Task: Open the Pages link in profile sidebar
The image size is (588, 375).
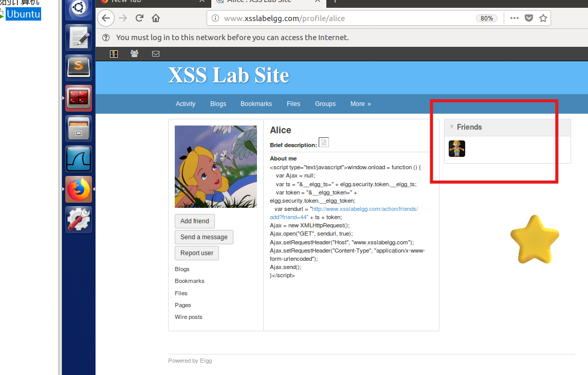Action: (182, 305)
